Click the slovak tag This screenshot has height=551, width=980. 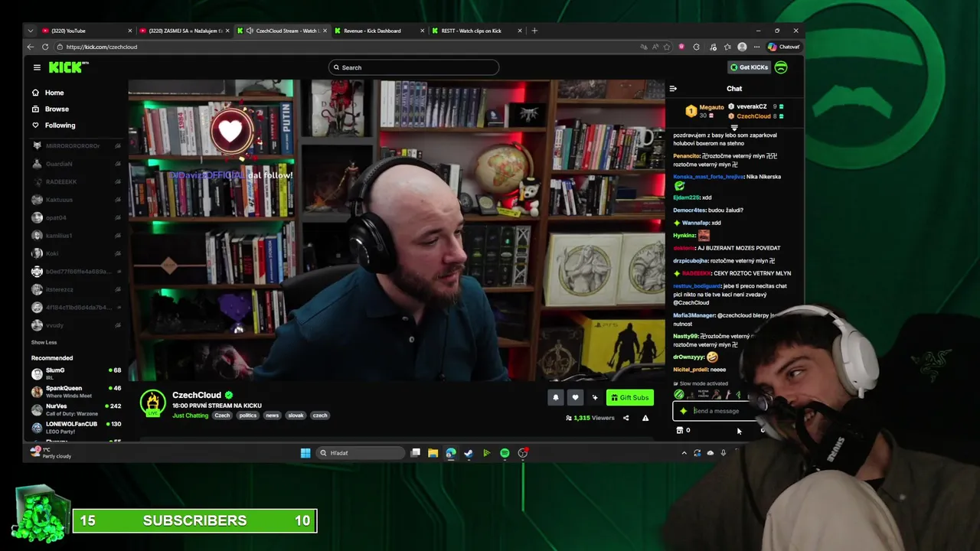tap(296, 416)
